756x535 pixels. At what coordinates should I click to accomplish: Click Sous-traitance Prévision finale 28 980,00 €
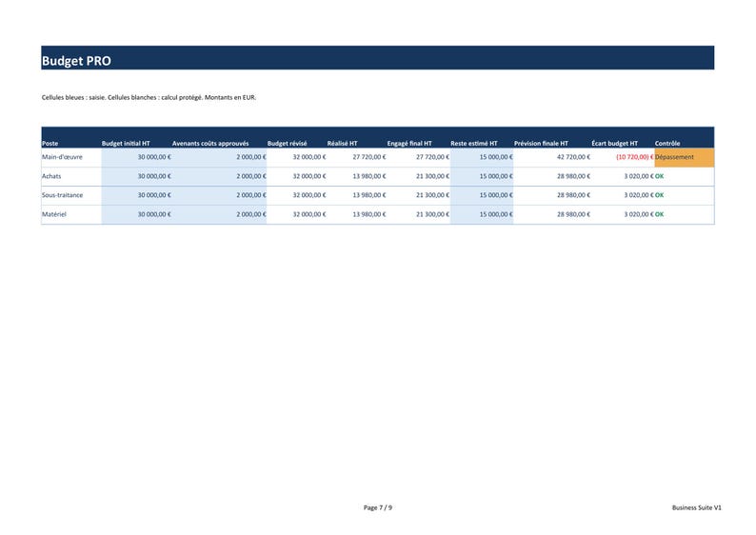574,195
